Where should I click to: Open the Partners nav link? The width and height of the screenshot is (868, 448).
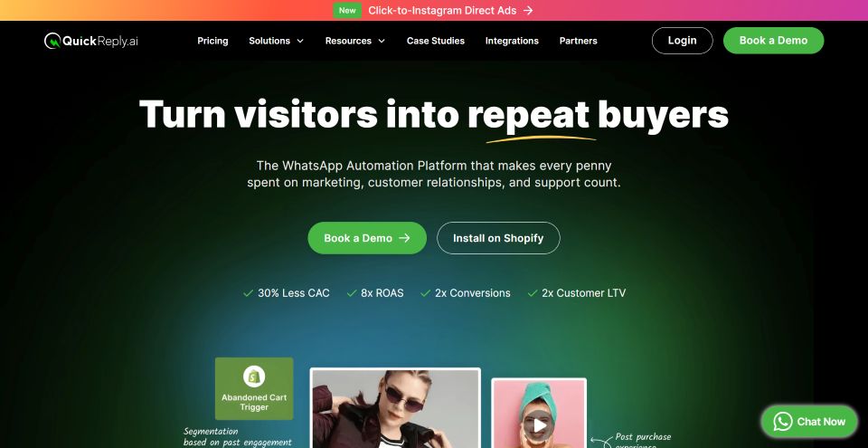(579, 41)
